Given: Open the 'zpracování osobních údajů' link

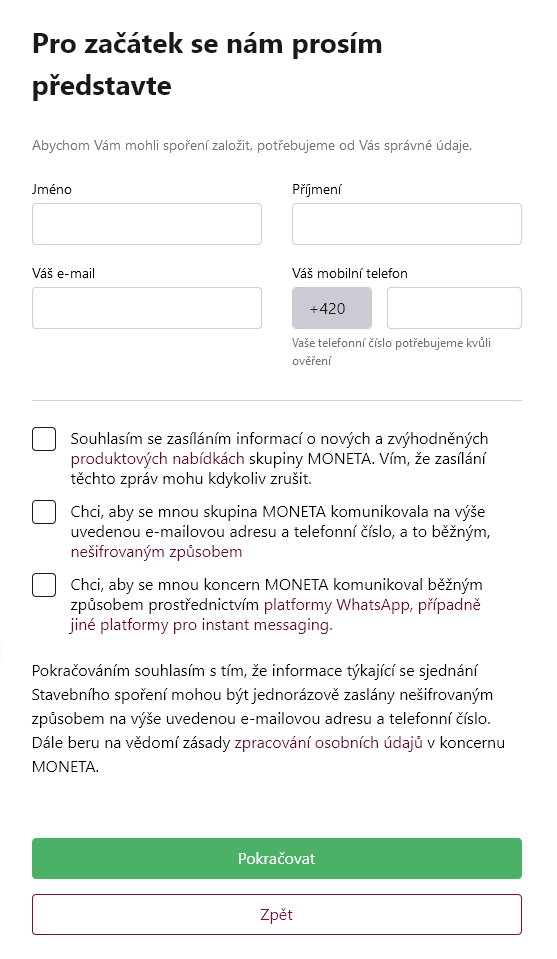Looking at the screenshot, I should [328, 743].
